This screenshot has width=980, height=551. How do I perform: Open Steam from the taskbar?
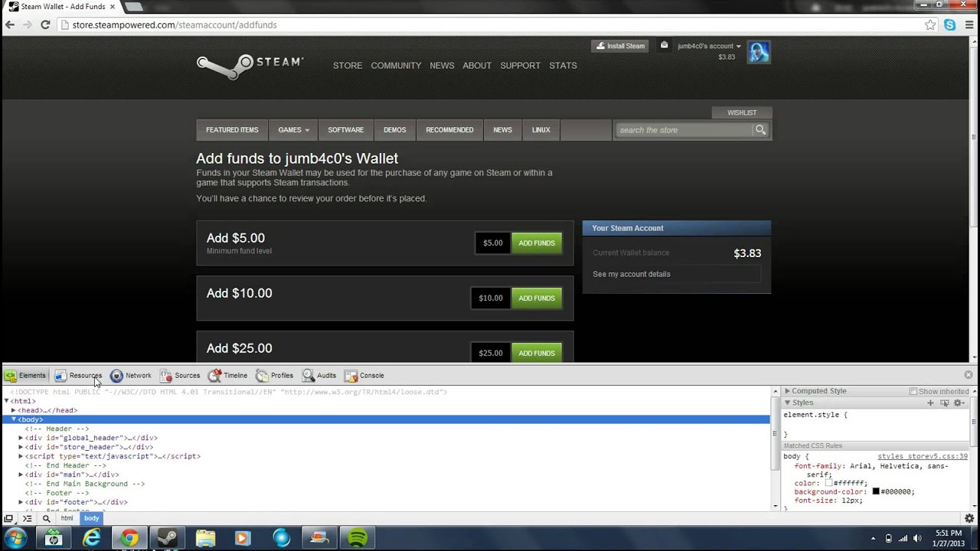pyautogui.click(x=168, y=538)
